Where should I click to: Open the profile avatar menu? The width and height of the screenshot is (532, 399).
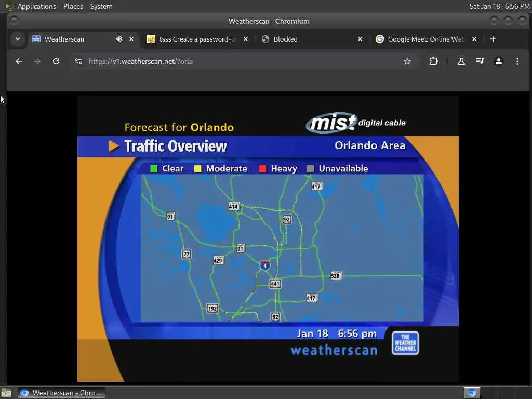click(x=498, y=61)
